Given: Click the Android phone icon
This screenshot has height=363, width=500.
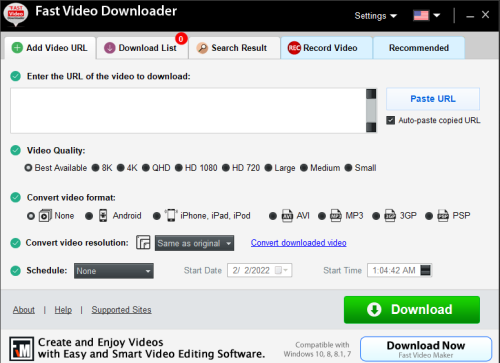Looking at the screenshot, I should pos(103,216).
